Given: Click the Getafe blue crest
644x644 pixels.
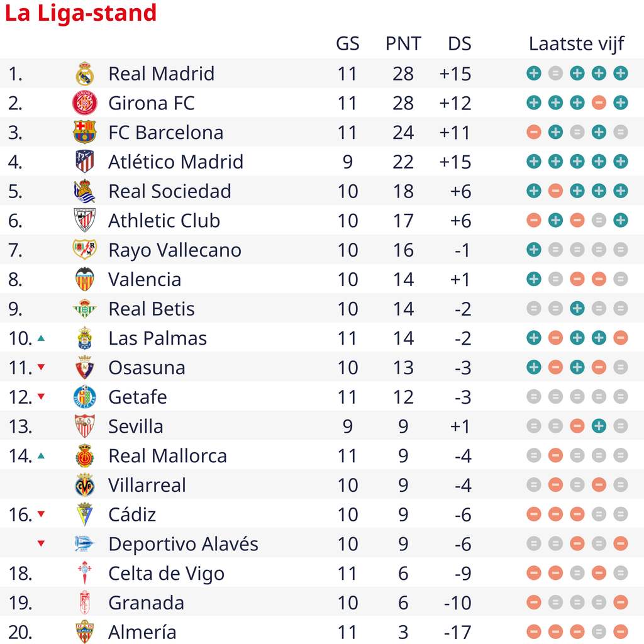Looking at the screenshot, I should [85, 397].
